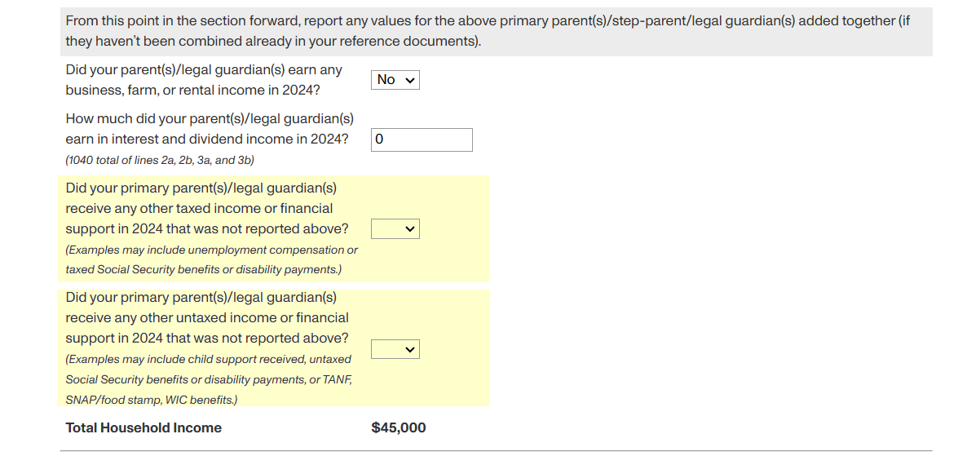Click the 1040 total of lines hint
980x465 pixels.
(x=160, y=160)
